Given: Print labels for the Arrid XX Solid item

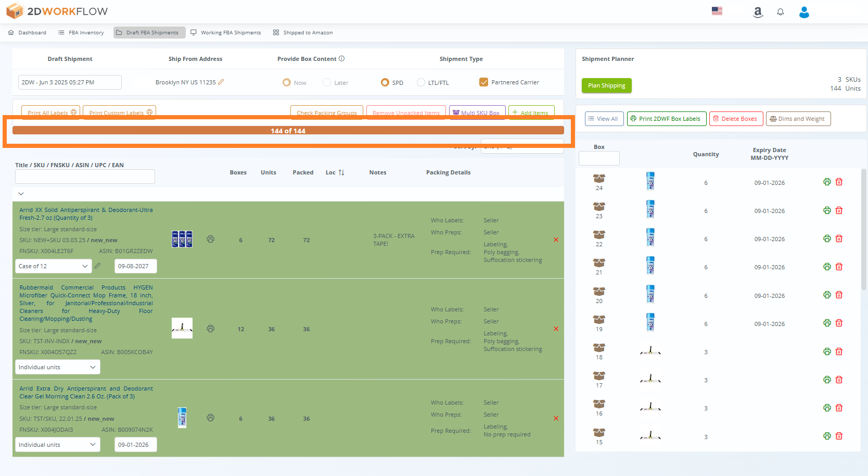Looking at the screenshot, I should pyautogui.click(x=210, y=239).
